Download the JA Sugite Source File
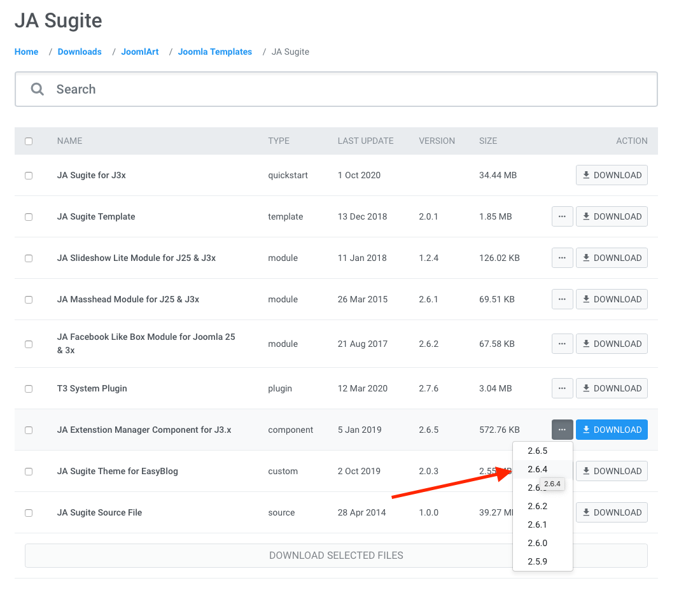The height and width of the screenshot is (590, 700). coord(612,512)
